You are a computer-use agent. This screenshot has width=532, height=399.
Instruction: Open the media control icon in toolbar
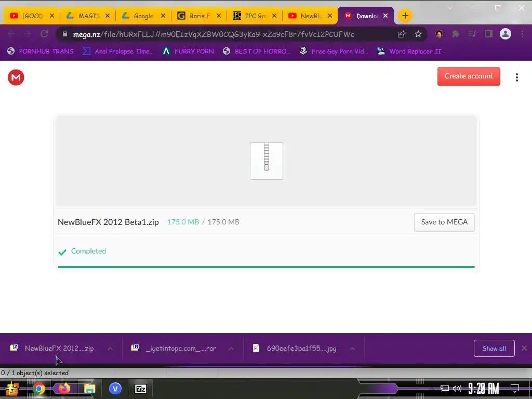coord(472,34)
